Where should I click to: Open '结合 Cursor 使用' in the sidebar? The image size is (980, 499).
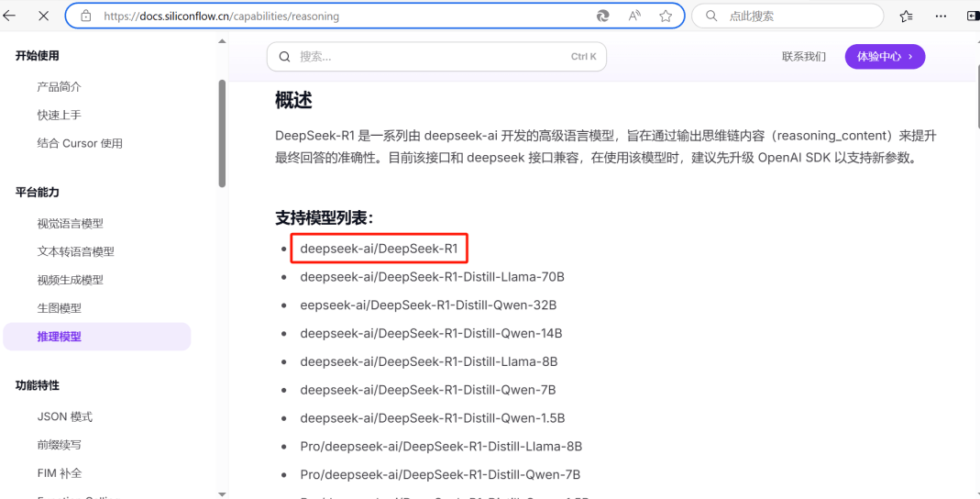(x=80, y=143)
